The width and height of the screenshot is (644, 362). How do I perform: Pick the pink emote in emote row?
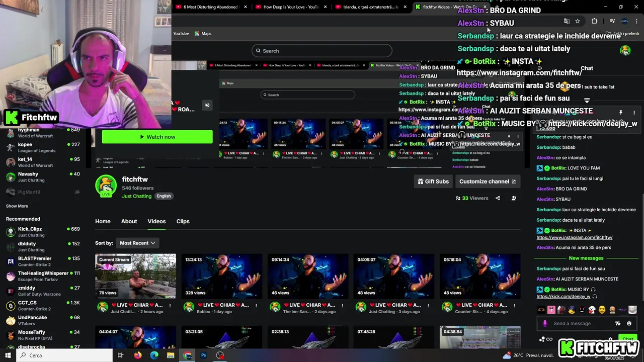pyautogui.click(x=551, y=310)
